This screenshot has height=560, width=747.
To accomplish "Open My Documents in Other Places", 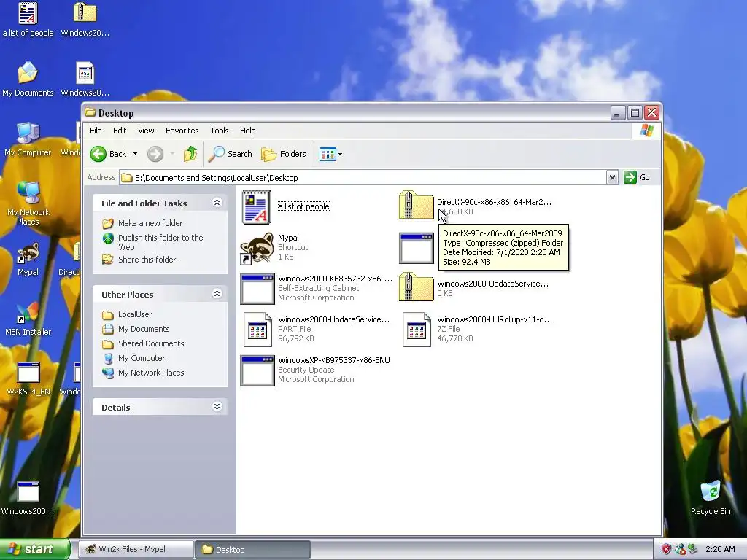I will coord(144,329).
